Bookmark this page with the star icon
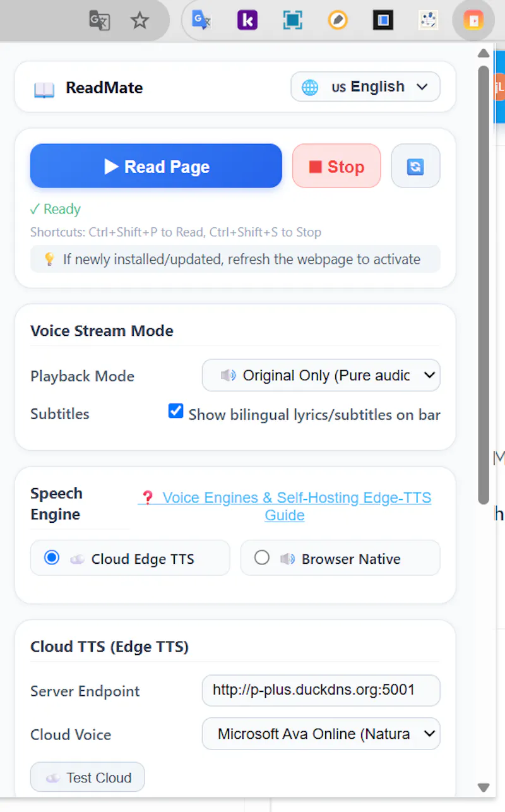 click(140, 20)
